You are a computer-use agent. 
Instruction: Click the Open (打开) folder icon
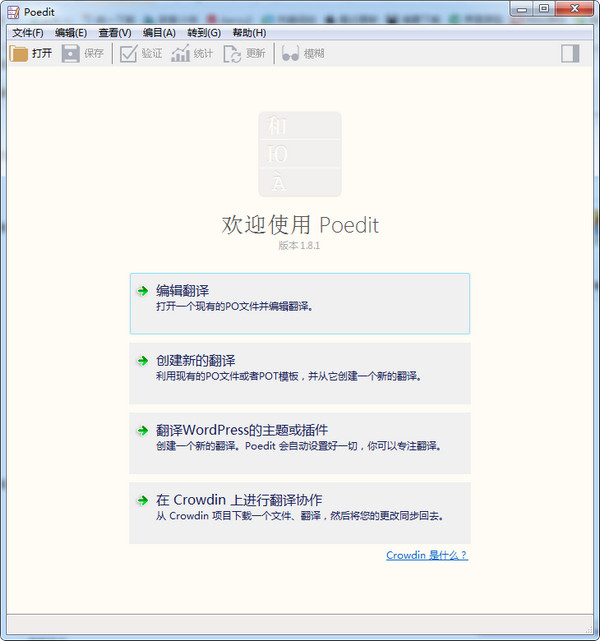[x=18, y=54]
